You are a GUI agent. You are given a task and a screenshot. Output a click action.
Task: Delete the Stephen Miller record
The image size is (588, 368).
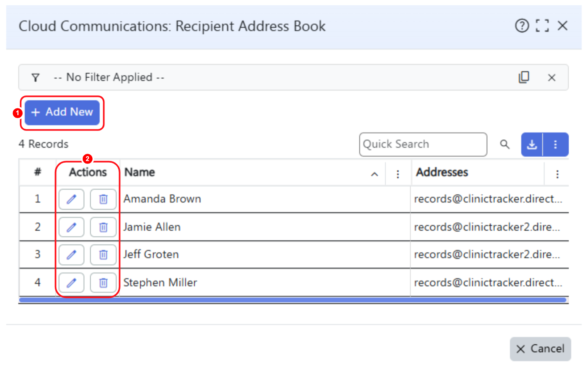click(103, 283)
